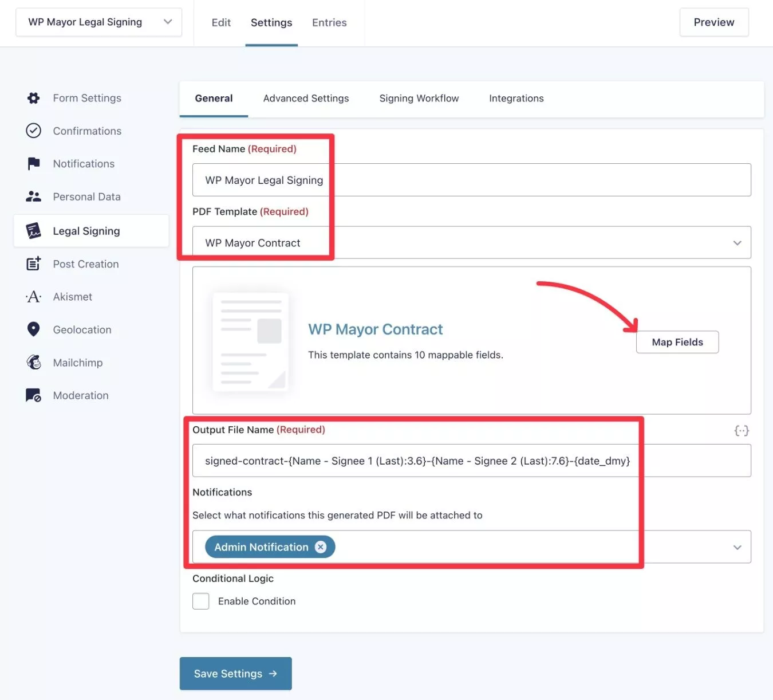Viewport: 773px width, 700px height.
Task: Expand the WP Mayor Legal Signing form switcher
Action: 98,22
